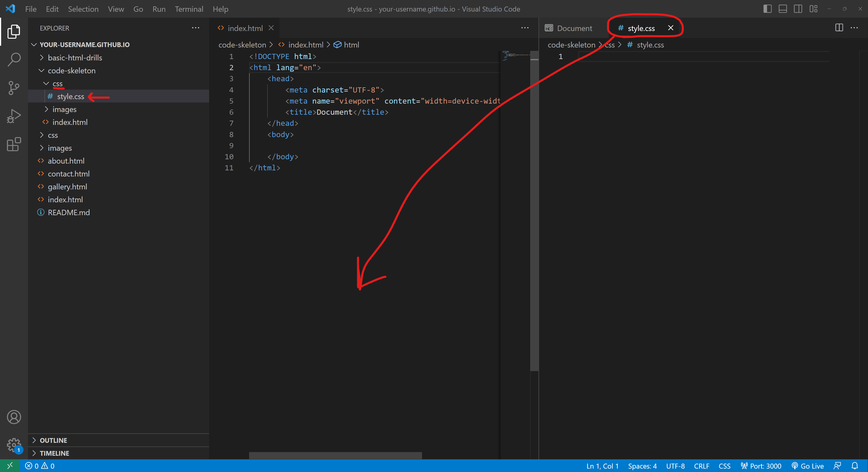This screenshot has width=868, height=472.
Task: Open index.html inside code-skeleton folder
Action: click(118, 122)
